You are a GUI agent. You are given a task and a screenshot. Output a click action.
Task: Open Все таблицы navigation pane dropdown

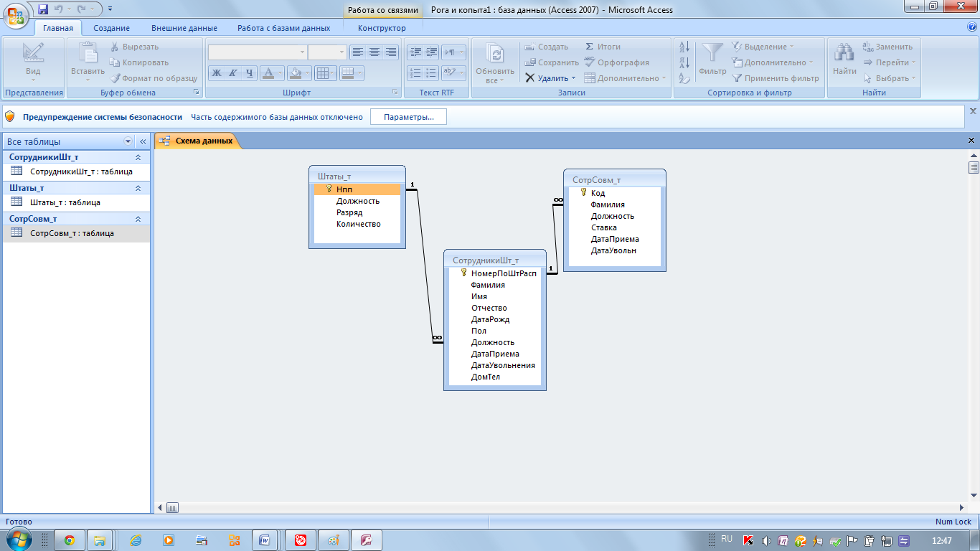click(x=128, y=141)
